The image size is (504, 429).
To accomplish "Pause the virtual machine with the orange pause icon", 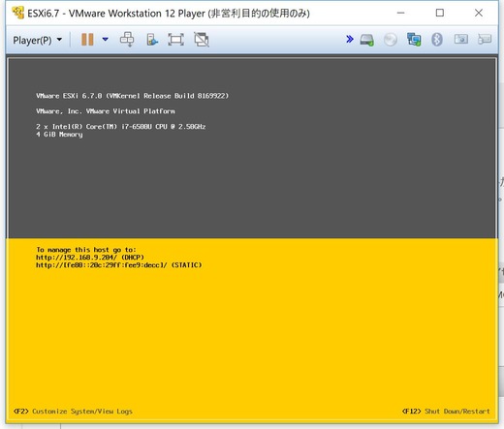I will coord(87,40).
